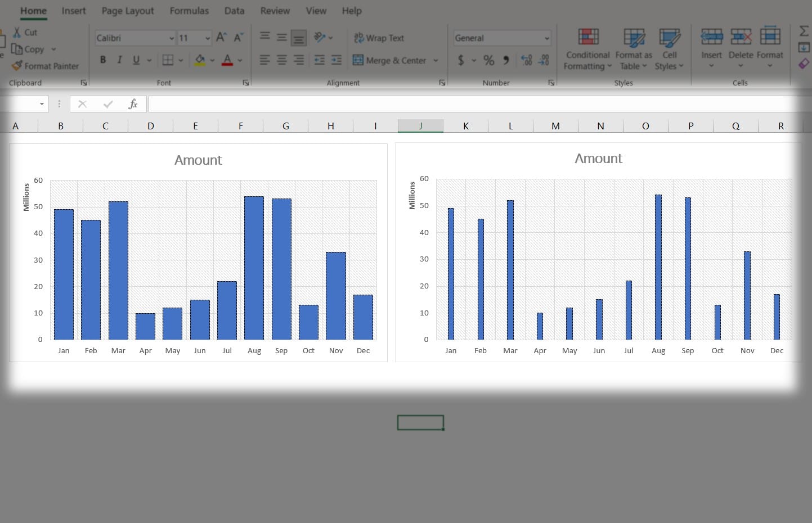Viewport: 812px width, 523px height.
Task: Click the Center horizontal alignment icon
Action: coord(282,60)
